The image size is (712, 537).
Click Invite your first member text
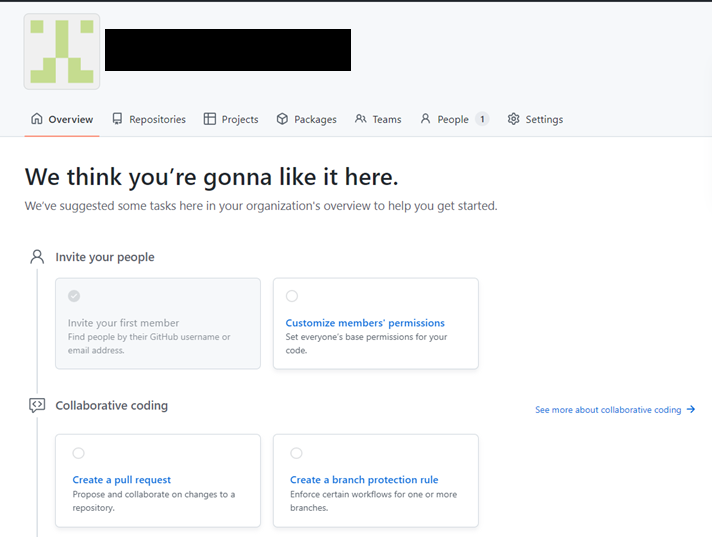pyautogui.click(x=124, y=323)
